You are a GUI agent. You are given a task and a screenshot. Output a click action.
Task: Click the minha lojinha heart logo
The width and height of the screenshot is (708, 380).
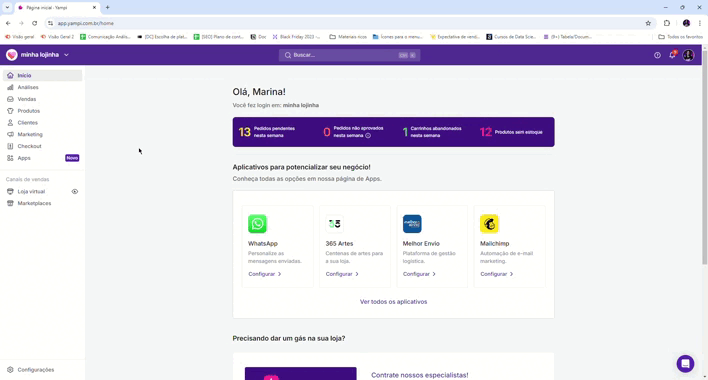(x=12, y=55)
